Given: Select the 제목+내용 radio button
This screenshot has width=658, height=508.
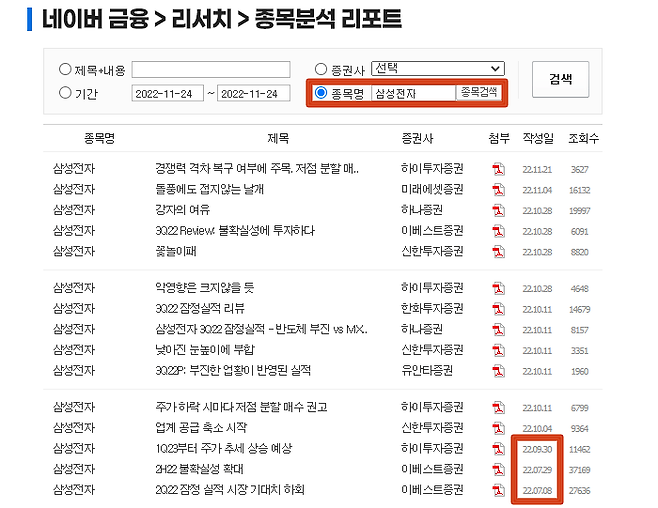Looking at the screenshot, I should [x=66, y=69].
